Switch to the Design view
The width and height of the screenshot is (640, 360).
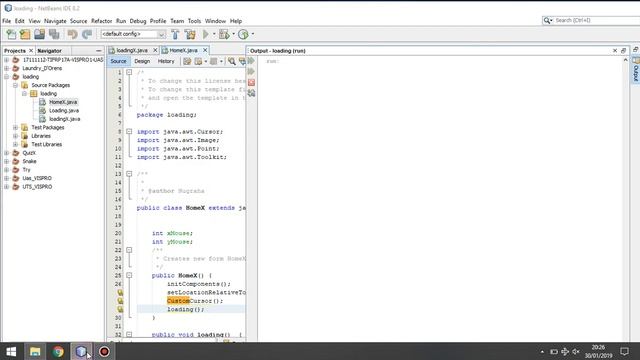142,61
